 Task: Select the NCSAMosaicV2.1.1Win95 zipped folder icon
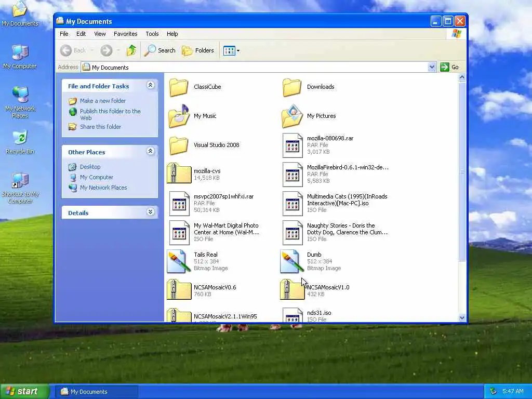(179, 315)
